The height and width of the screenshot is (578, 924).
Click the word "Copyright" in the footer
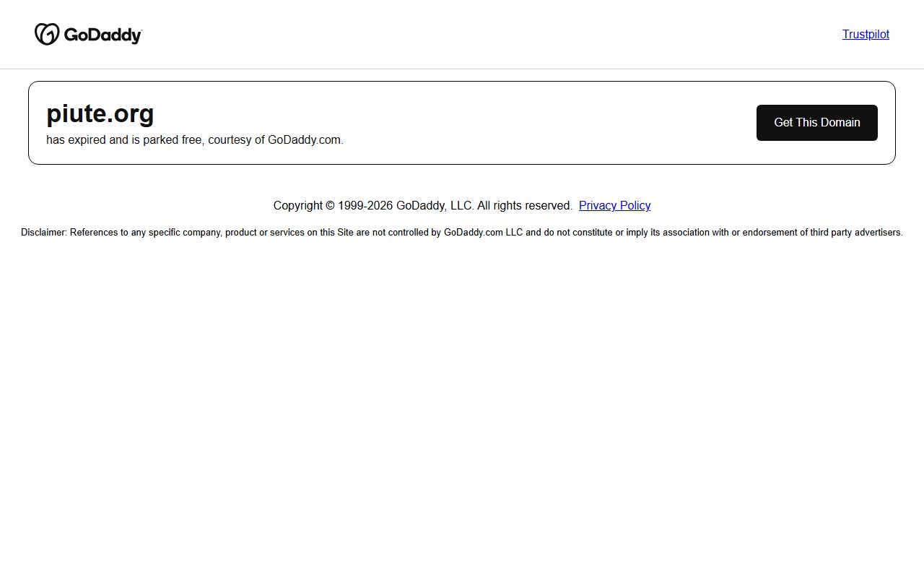[297, 206]
